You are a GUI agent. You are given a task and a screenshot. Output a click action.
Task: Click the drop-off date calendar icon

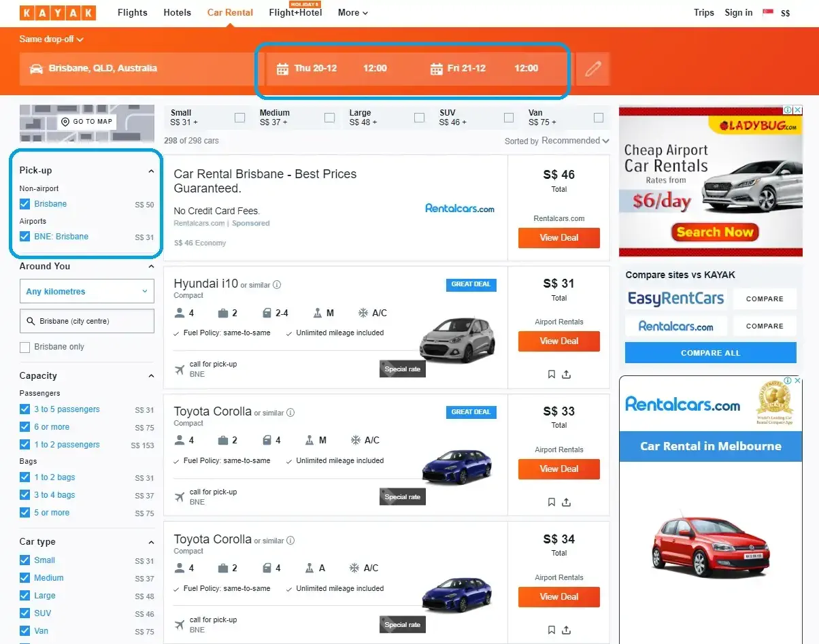(x=437, y=69)
